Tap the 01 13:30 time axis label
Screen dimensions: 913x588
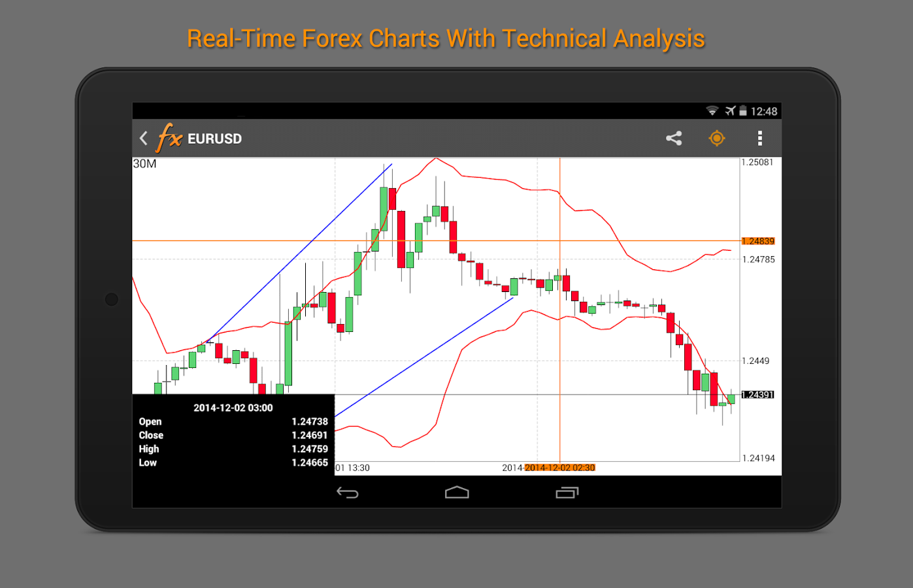(352, 468)
